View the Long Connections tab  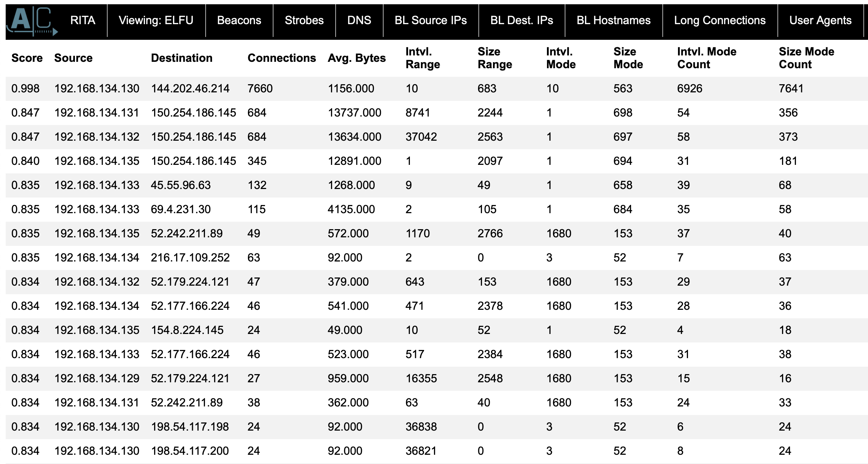click(x=720, y=21)
